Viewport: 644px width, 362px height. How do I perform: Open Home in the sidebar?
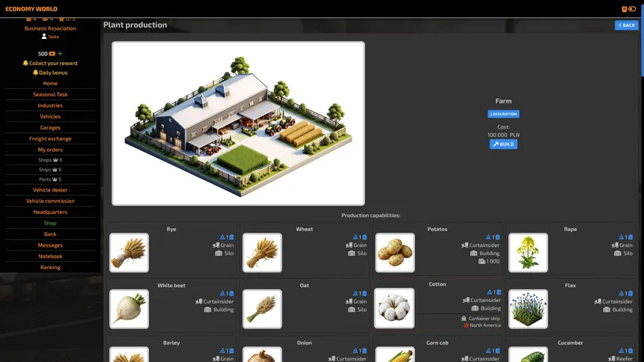click(x=50, y=83)
